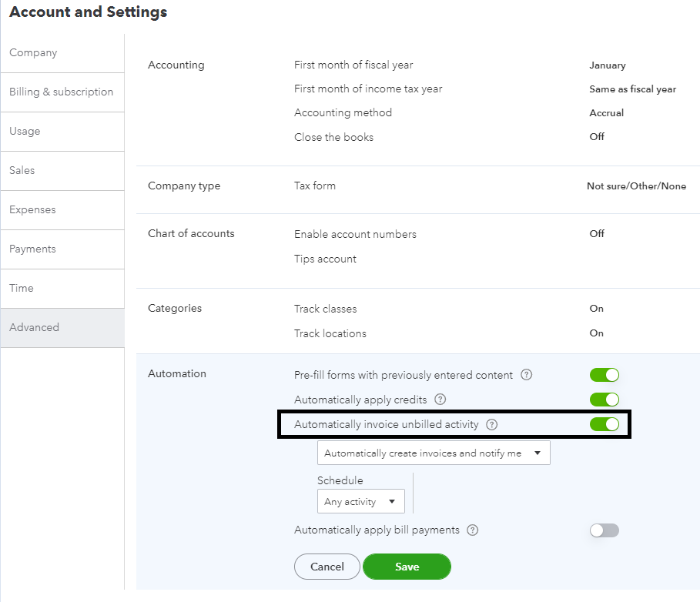Toggle Automatically invoice unbilled activity off
The height and width of the screenshot is (602, 700).
coord(605,424)
